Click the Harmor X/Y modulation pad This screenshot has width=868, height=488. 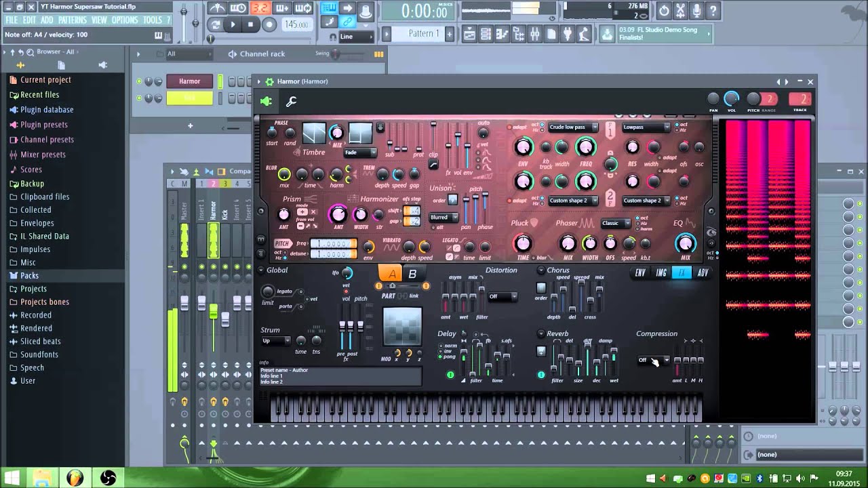click(x=402, y=327)
